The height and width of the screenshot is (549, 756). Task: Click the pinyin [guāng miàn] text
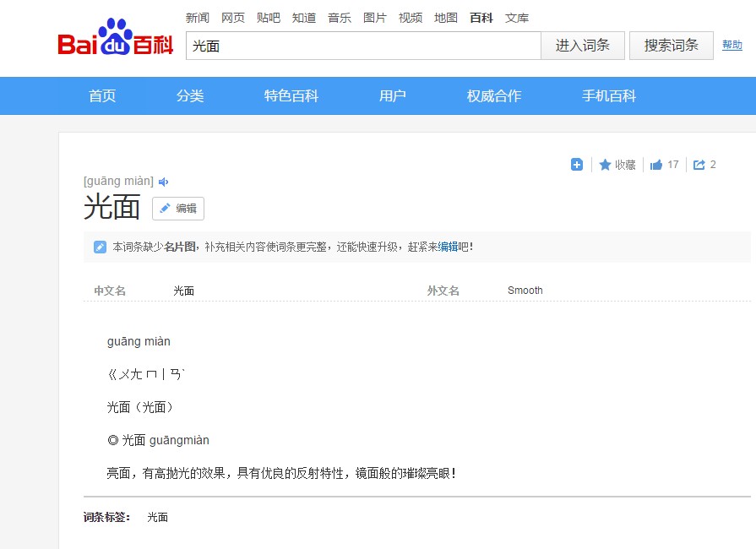[x=118, y=182]
